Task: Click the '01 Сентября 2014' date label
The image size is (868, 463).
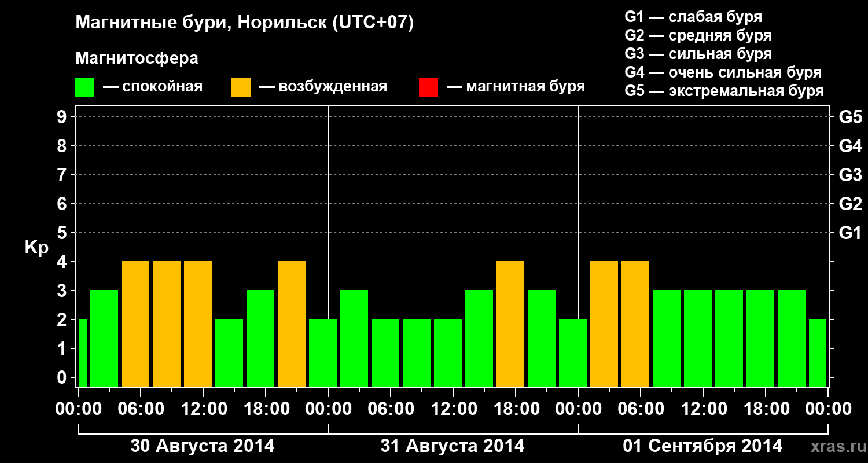Action: pyautogui.click(x=703, y=446)
